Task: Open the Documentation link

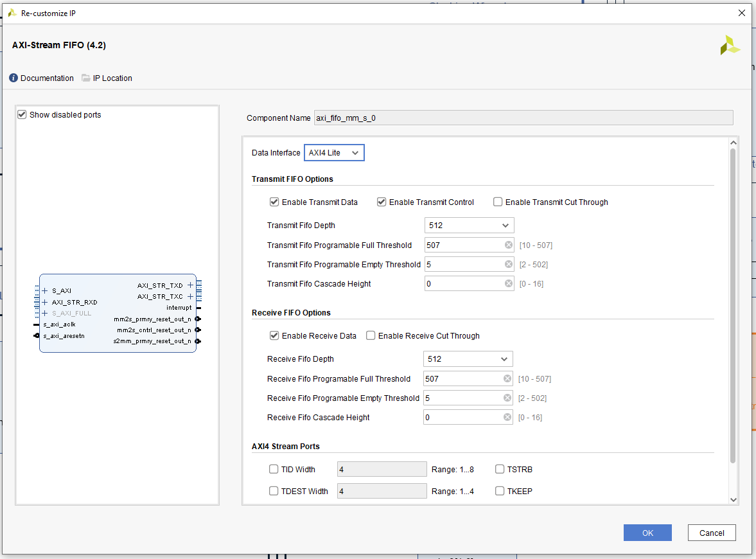Action: coord(47,78)
